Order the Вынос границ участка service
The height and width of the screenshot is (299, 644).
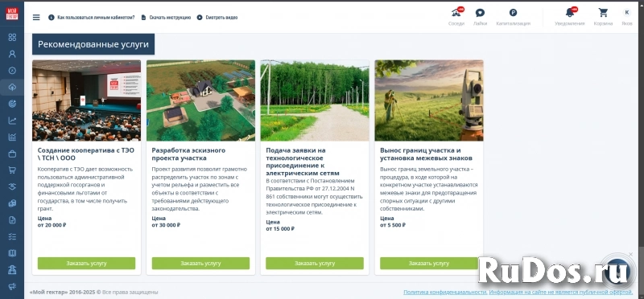click(x=429, y=264)
